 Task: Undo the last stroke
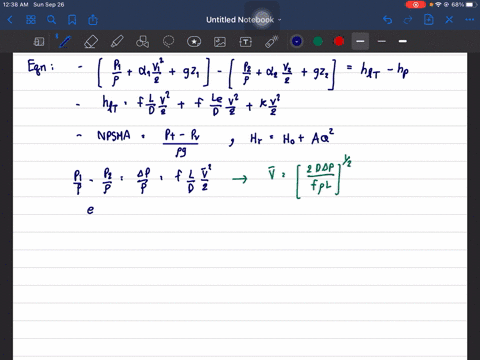(387, 20)
